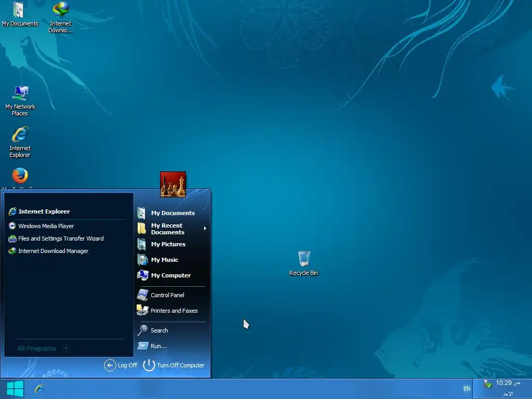Screen dimensions: 532x399
Task: Click the 10:29 taskbar clock
Action: click(x=508, y=383)
